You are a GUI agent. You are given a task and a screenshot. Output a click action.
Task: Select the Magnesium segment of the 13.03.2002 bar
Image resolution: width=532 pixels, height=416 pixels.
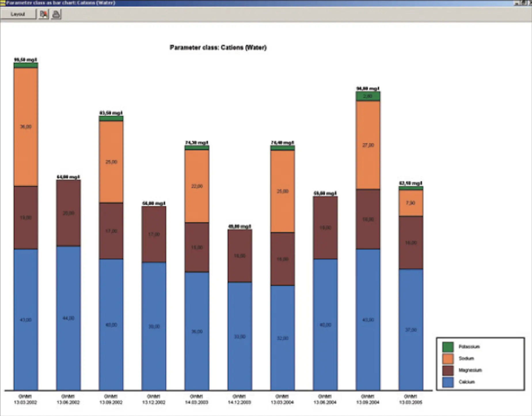(x=26, y=217)
